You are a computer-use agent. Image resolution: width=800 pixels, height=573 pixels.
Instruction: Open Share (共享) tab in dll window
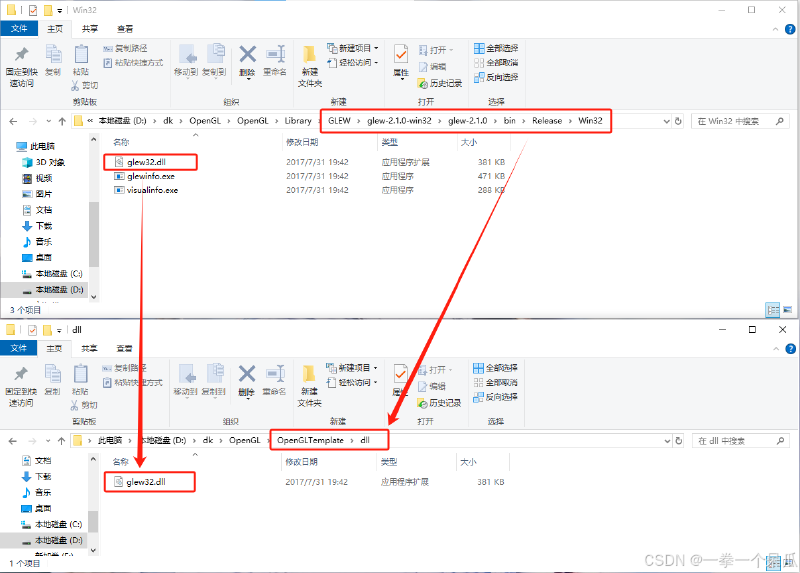(x=89, y=348)
